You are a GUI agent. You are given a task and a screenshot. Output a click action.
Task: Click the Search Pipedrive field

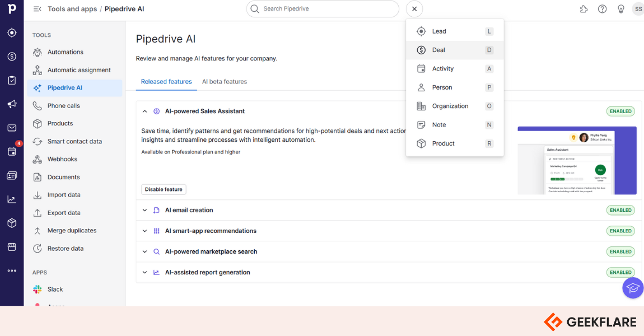tap(323, 8)
